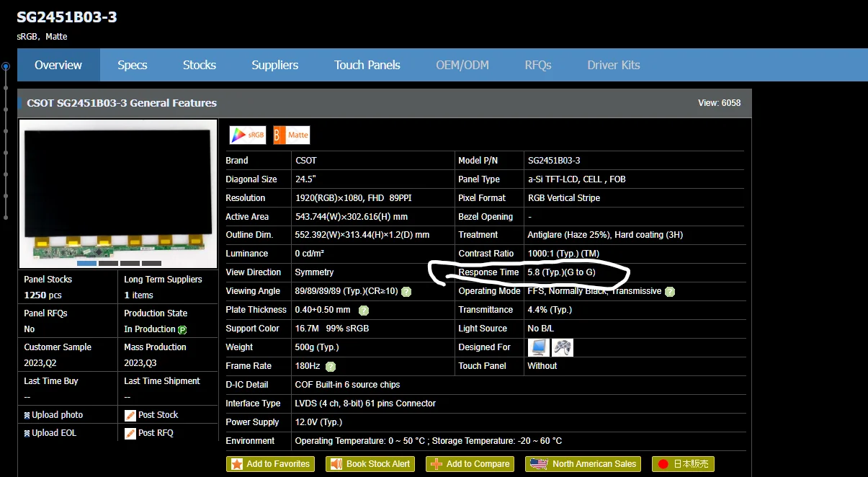
Task: Click the orange Matte surface badge icon
Action: (x=292, y=135)
